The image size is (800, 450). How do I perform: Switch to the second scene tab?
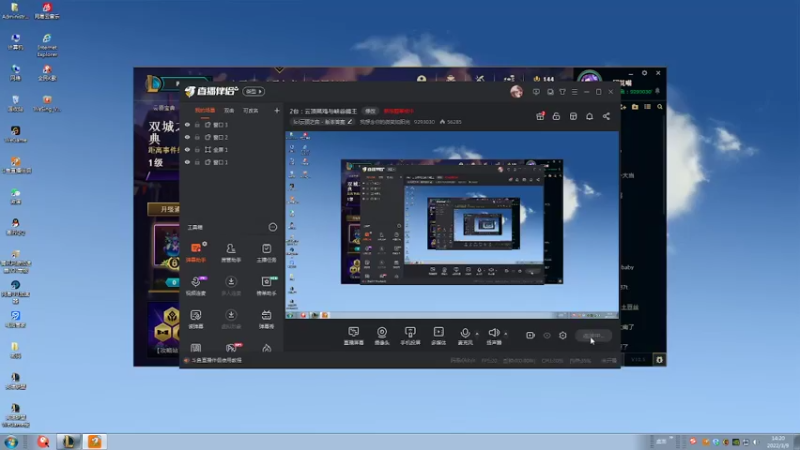[229, 110]
